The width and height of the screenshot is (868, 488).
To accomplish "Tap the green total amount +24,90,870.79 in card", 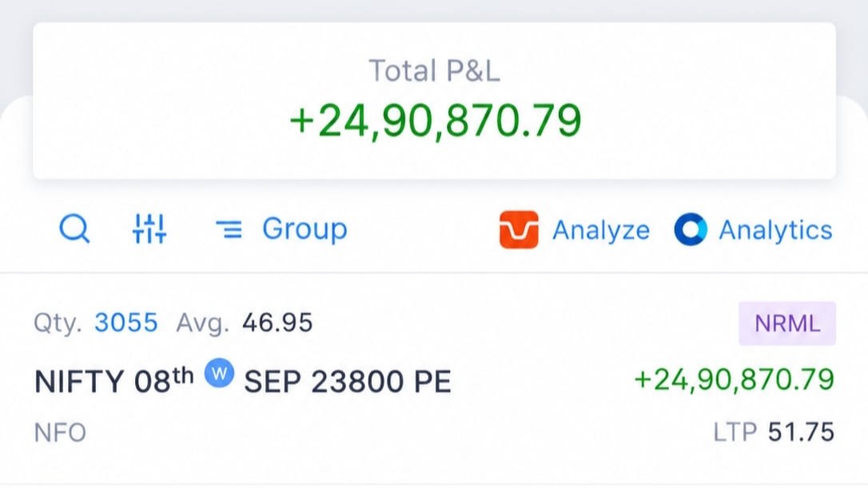I will coord(435,121).
